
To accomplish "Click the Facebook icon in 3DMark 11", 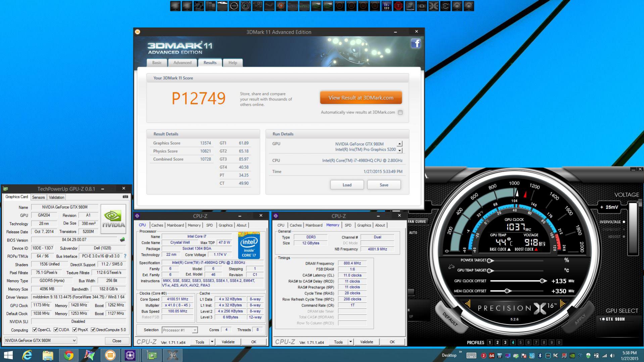I will point(416,43).
